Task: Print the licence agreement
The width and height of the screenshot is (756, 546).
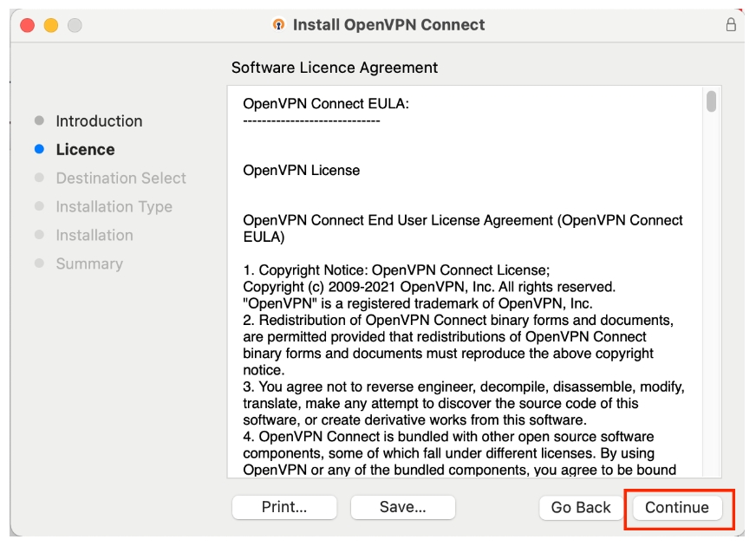Action: (284, 508)
